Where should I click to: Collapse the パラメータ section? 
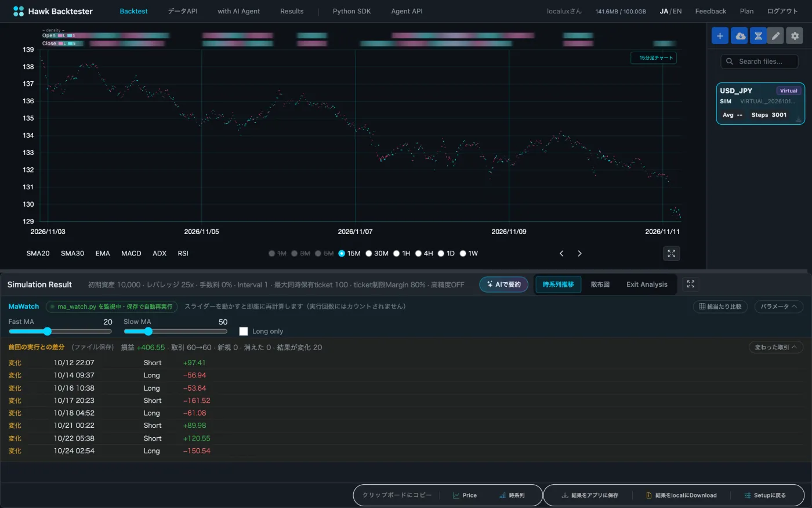(778, 307)
